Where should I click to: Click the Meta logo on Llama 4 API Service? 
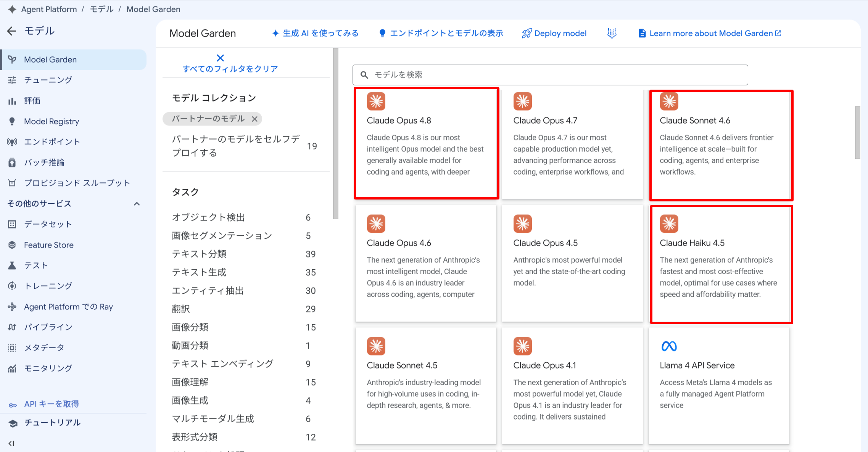click(669, 346)
